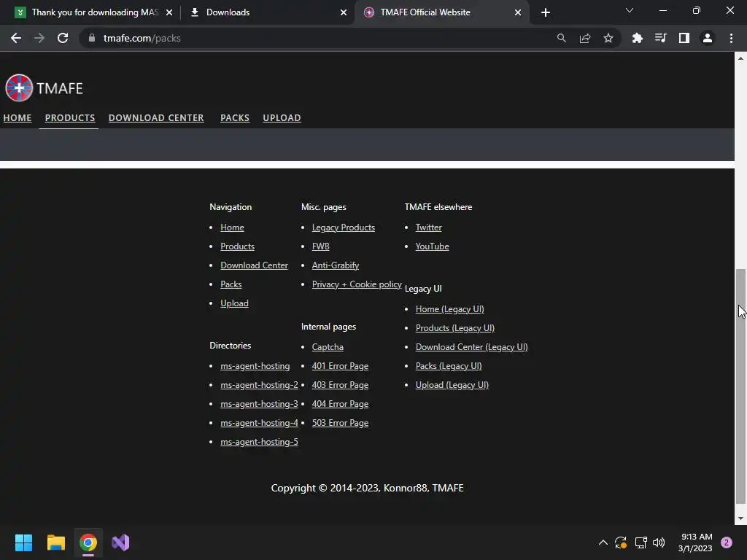Open the Anti-Grabify link
The height and width of the screenshot is (560, 747).
pyautogui.click(x=336, y=265)
